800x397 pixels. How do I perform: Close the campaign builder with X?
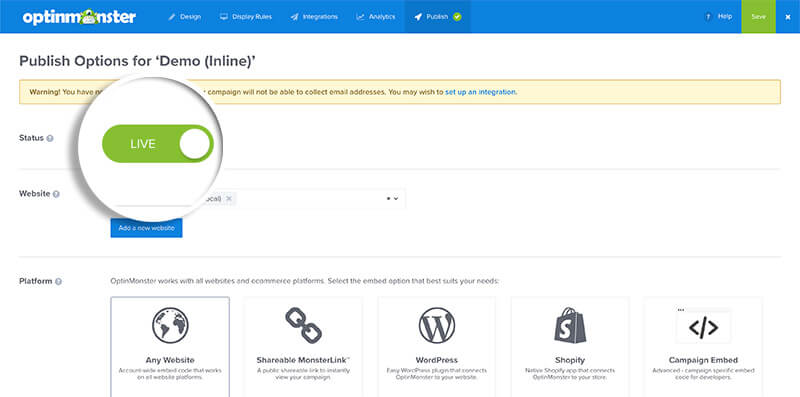(x=788, y=17)
